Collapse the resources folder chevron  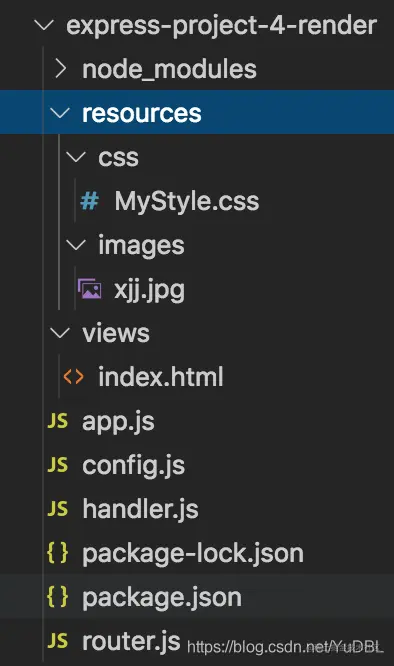coord(60,113)
